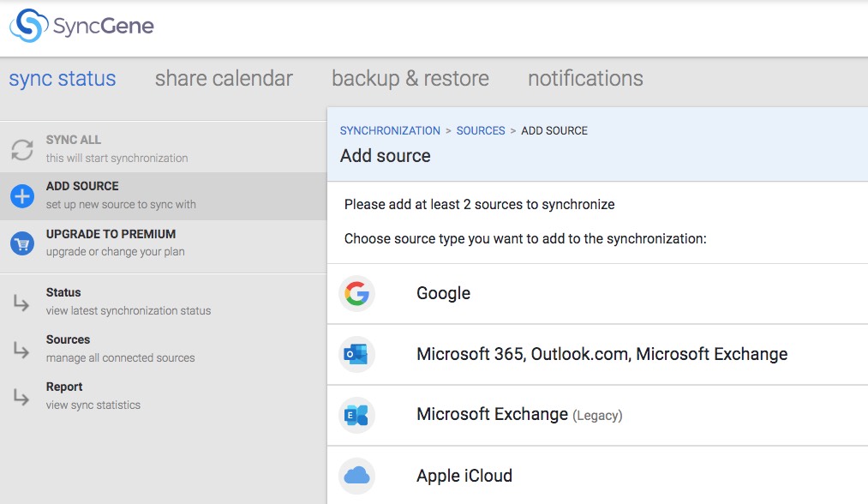
Task: Click 'upgrade or change your plan' subtitle
Action: [115, 251]
